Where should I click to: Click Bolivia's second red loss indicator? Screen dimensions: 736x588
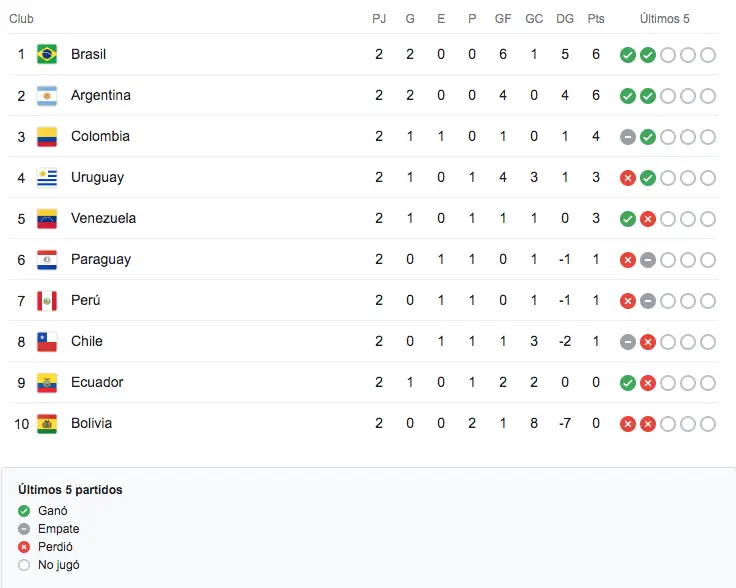point(648,424)
